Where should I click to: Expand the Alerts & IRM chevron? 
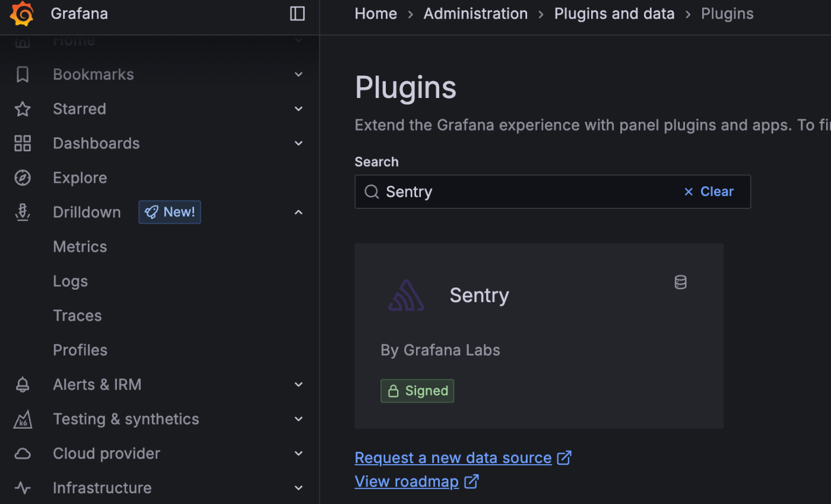[299, 385]
